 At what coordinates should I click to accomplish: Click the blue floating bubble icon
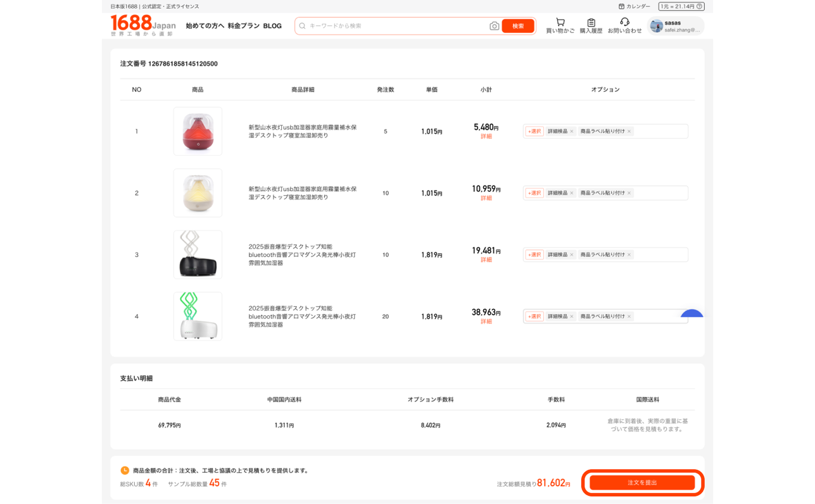[691, 314]
